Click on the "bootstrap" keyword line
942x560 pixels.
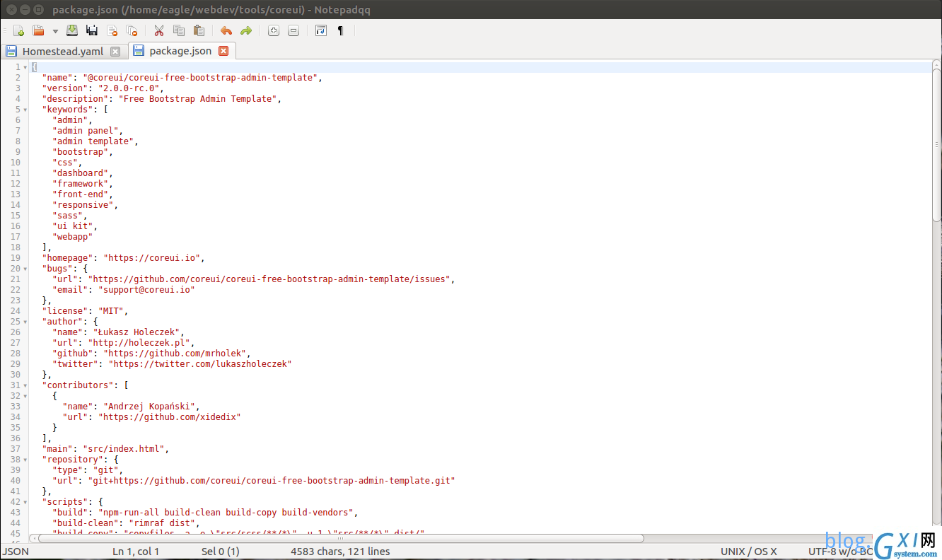tap(82, 152)
